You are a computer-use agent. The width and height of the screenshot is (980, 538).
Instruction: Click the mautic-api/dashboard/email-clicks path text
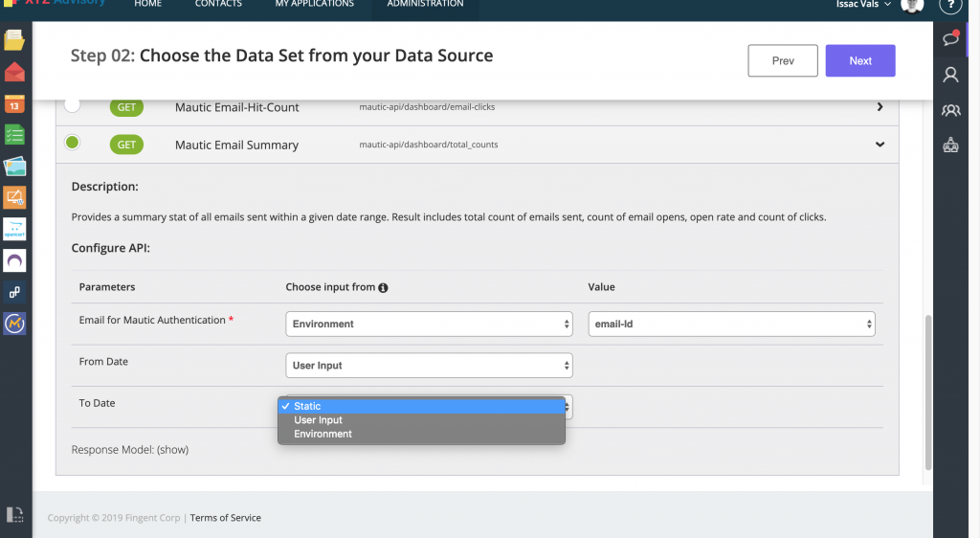click(427, 107)
